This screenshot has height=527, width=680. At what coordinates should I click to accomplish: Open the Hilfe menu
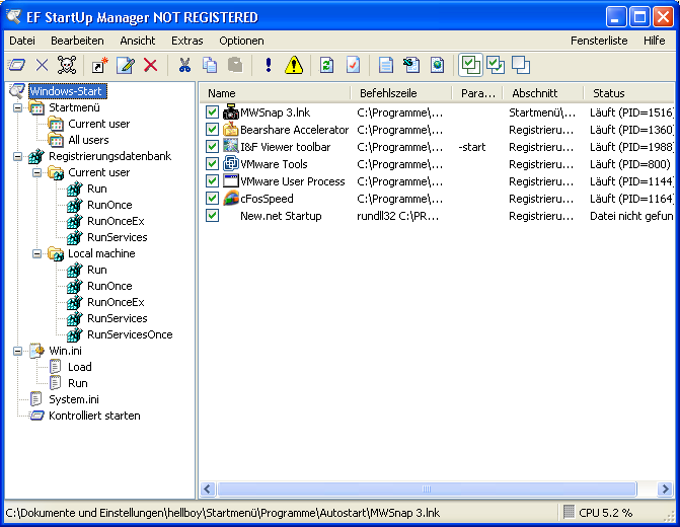654,41
